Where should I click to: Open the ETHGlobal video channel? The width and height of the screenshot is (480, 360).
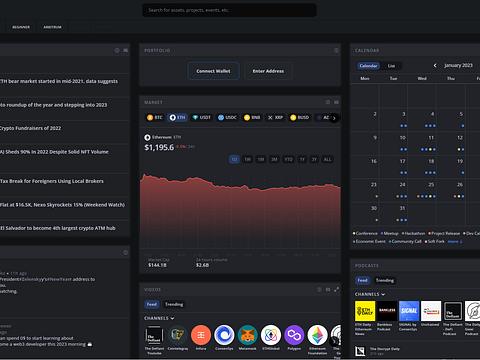[x=271, y=338]
